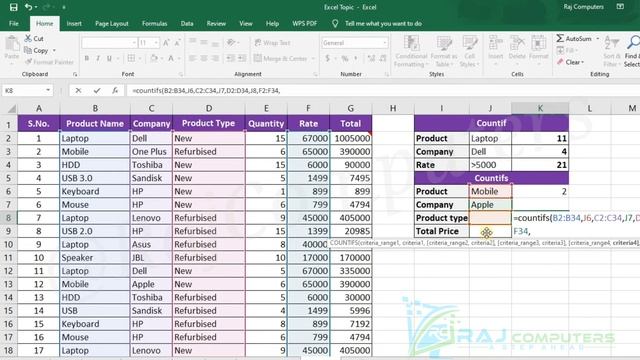Click the Font Color letter A icon
Viewport: 640px width, 360px height.
(x=171, y=58)
